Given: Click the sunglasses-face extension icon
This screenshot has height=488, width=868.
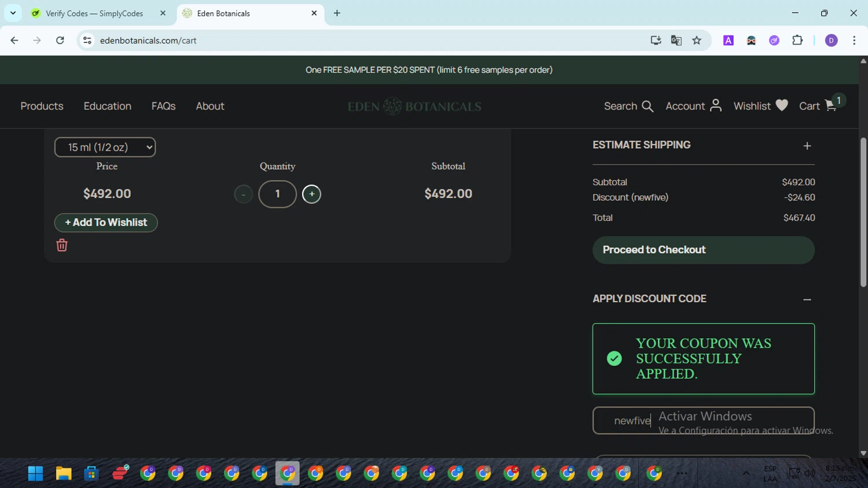Looking at the screenshot, I should (751, 41).
